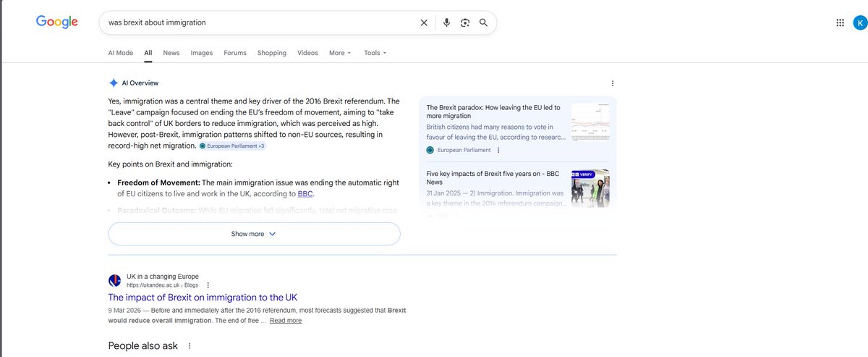Open Google Lens image search icon
This screenshot has width=868, height=357.
[x=465, y=22]
